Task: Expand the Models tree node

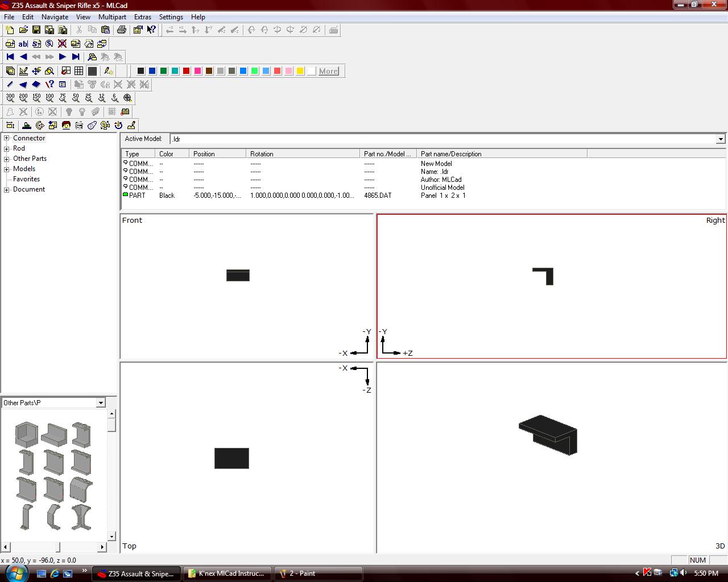Action: [7, 169]
